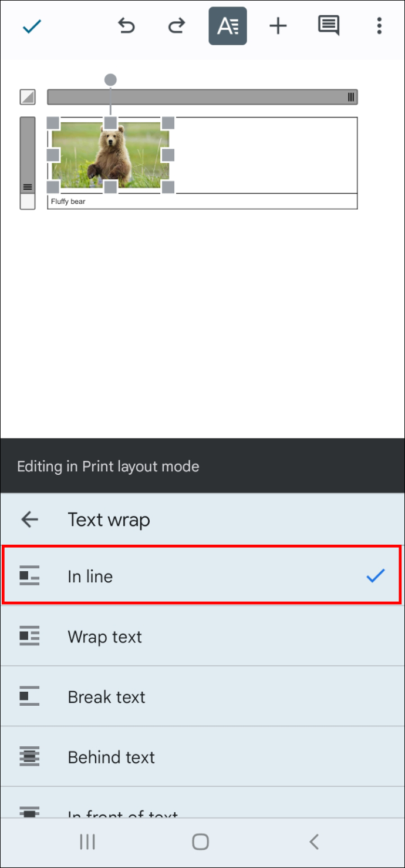The image size is (405, 868).
Task: Open the text format panel icon
Action: point(228,26)
